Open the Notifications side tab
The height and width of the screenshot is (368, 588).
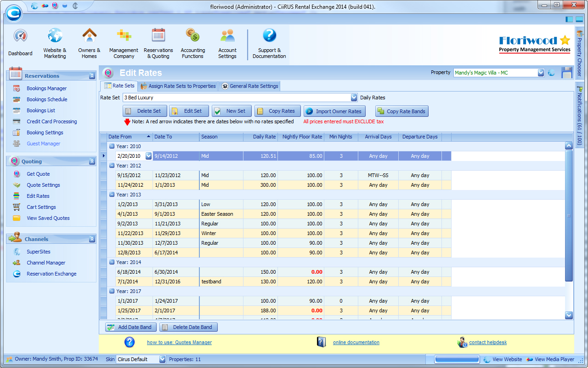579,115
